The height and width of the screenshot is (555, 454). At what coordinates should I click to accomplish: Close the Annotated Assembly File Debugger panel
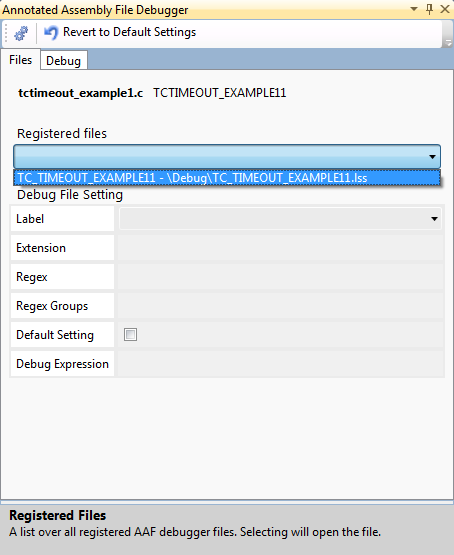click(x=445, y=9)
